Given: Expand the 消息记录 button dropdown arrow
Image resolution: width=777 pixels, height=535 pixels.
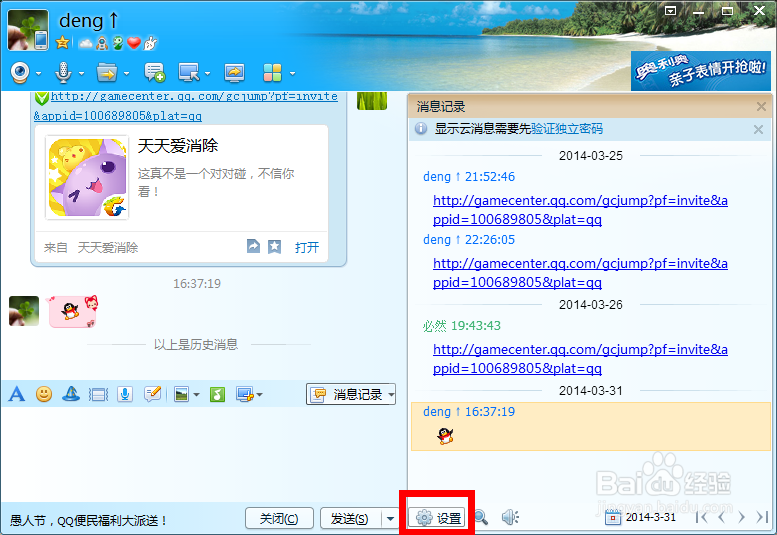Looking at the screenshot, I should pyautogui.click(x=391, y=395).
